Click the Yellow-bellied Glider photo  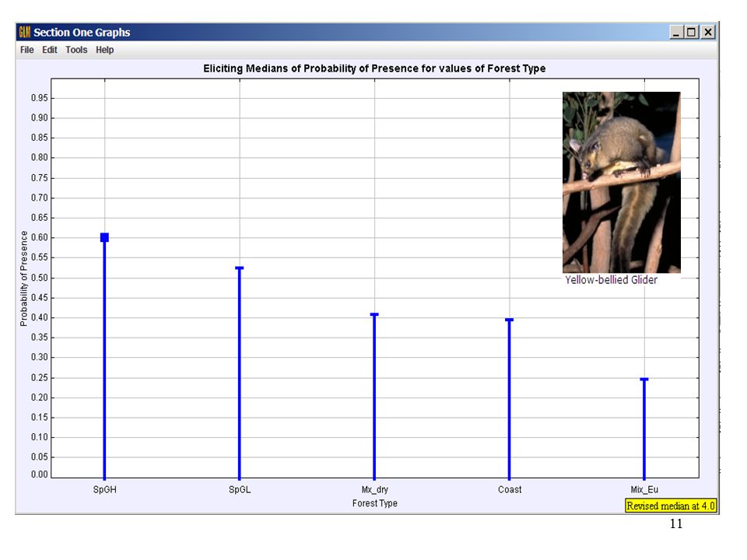click(621, 182)
